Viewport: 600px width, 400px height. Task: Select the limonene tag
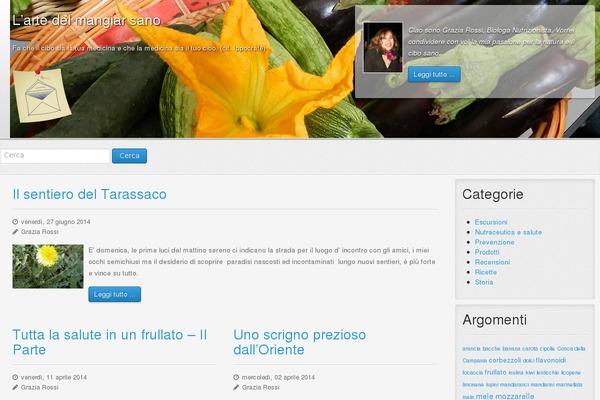tap(473, 384)
